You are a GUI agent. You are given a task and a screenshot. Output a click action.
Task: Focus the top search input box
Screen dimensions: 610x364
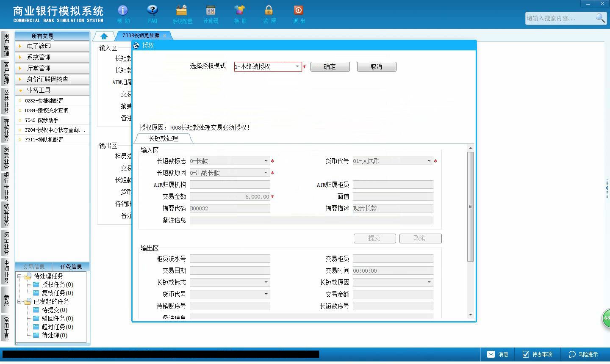[x=560, y=18]
